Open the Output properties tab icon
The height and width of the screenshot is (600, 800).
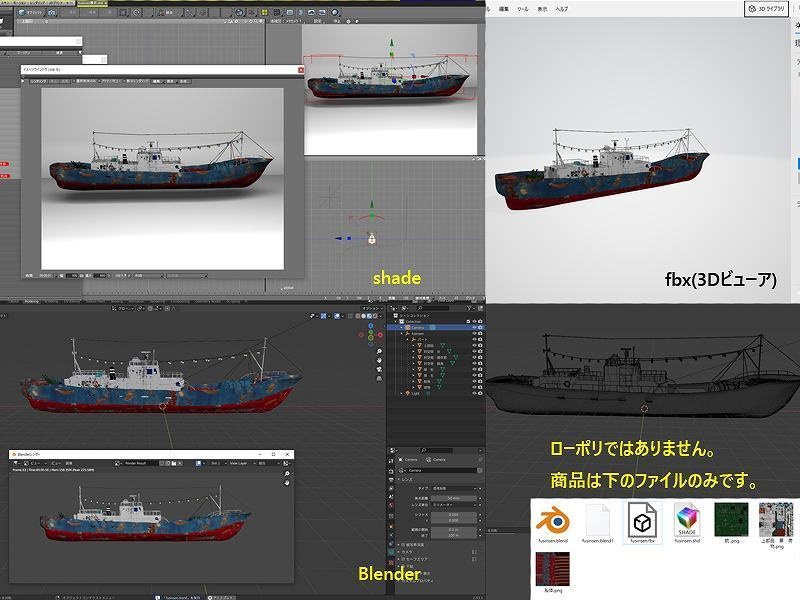(391, 480)
